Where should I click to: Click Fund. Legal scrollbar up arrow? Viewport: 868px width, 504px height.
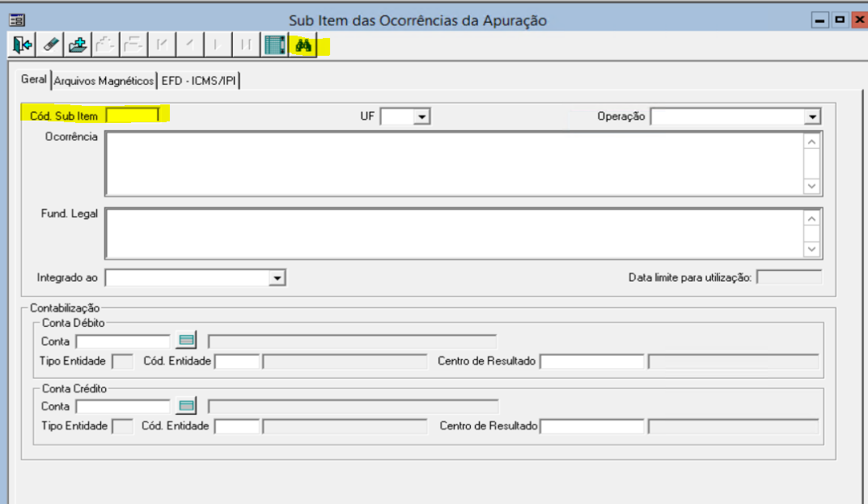pos(811,218)
